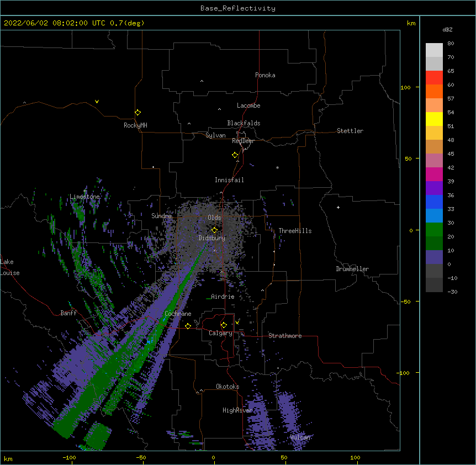Image resolution: width=476 pixels, height=465 pixels.
Task: Click the Stettler city label
Action: coord(350,131)
